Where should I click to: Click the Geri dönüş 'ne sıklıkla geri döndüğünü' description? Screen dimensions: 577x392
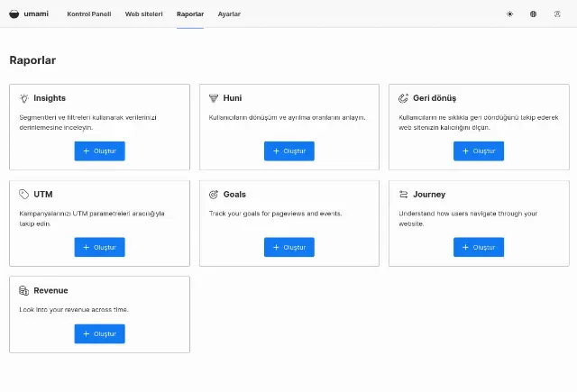point(479,123)
